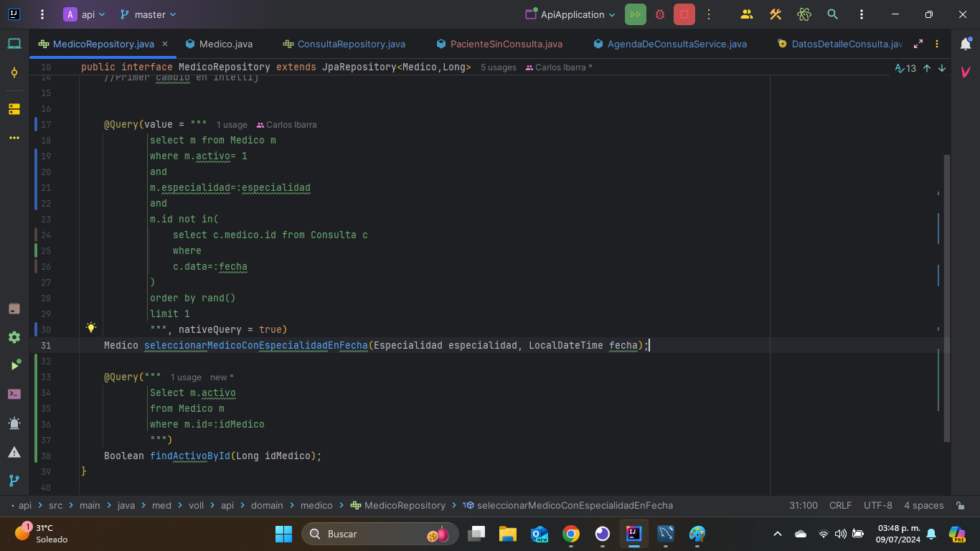Open Outlook from the taskbar

click(540, 534)
